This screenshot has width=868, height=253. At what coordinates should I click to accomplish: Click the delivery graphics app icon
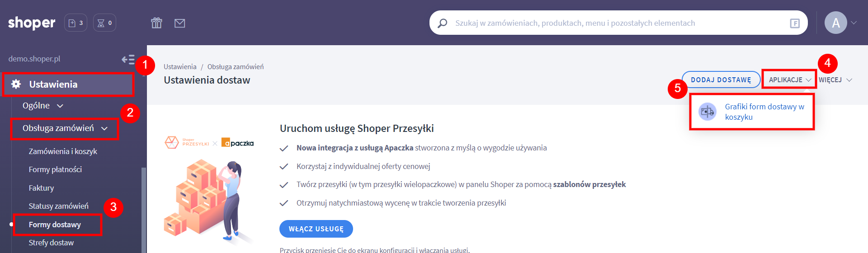click(707, 112)
